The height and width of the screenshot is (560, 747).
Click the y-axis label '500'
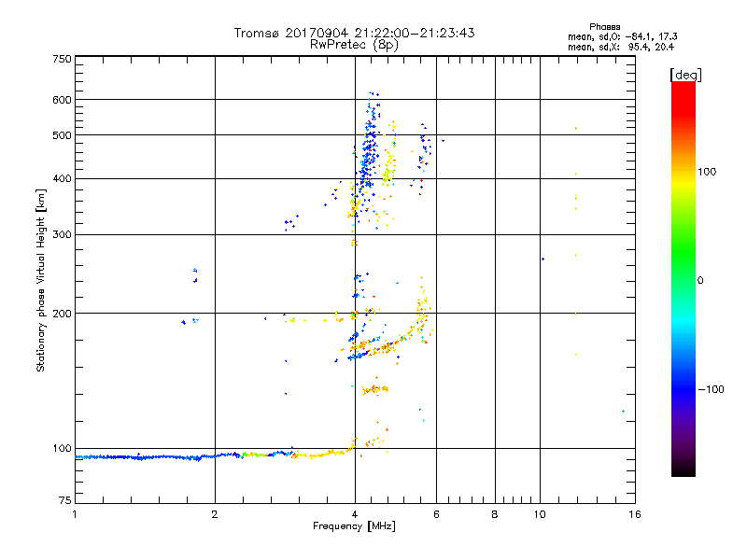click(62, 135)
